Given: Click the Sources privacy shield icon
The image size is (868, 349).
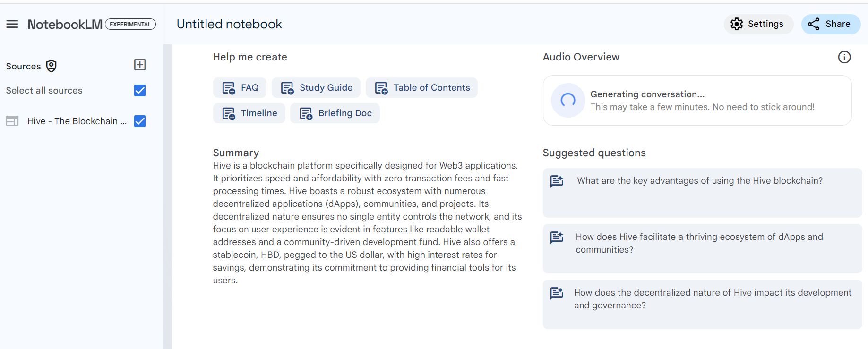Looking at the screenshot, I should [52, 66].
